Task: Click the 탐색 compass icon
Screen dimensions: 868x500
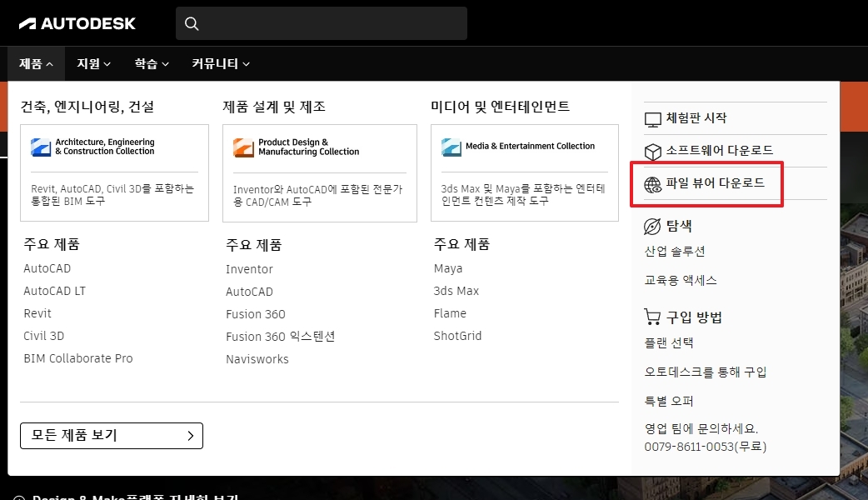Action: 652,226
